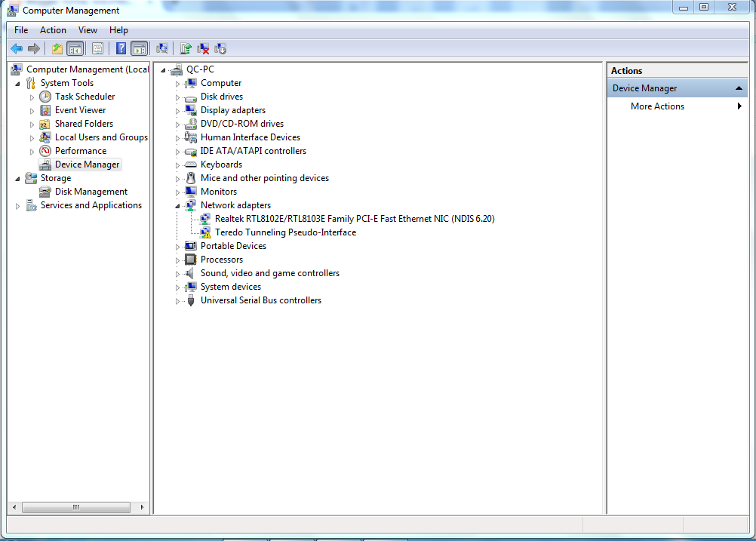The width and height of the screenshot is (756, 541).
Task: Collapse the Device Manager actions header
Action: 739,88
